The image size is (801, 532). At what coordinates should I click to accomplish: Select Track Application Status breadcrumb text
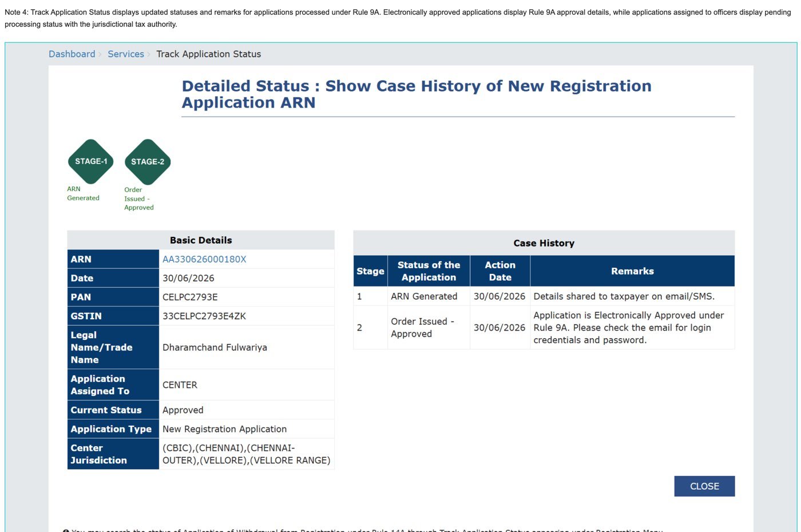(x=209, y=54)
